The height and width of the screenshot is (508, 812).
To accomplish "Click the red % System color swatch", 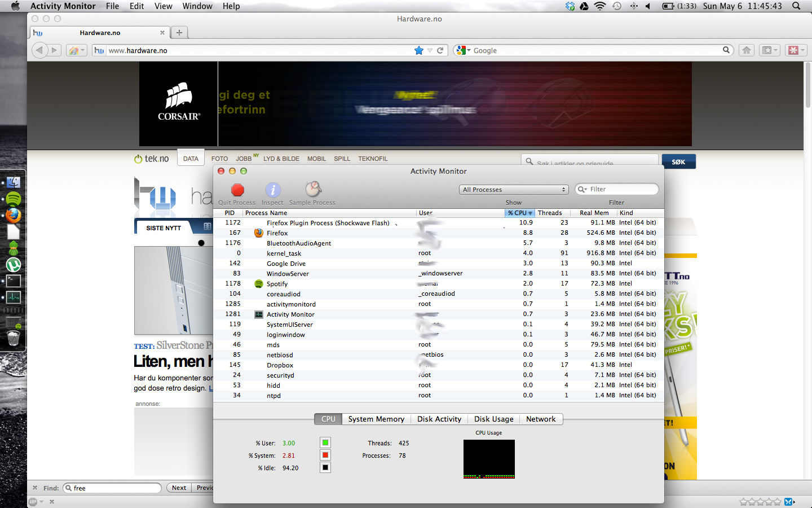I will [x=325, y=455].
